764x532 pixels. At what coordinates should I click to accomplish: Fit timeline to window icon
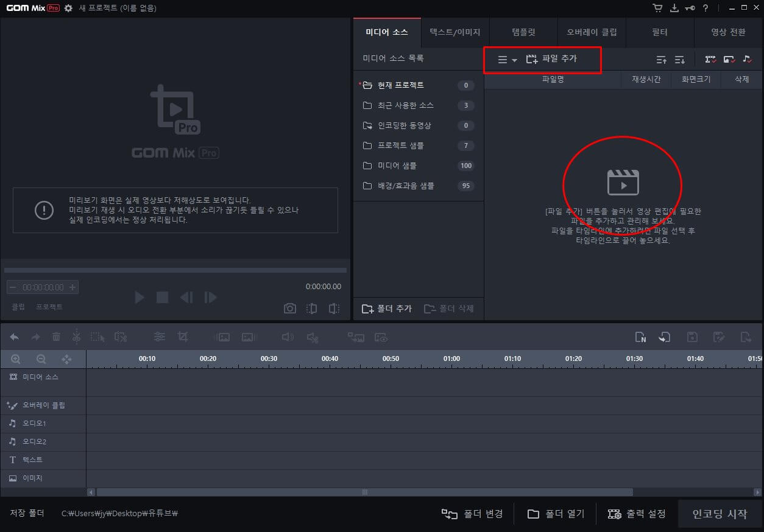tap(67, 359)
